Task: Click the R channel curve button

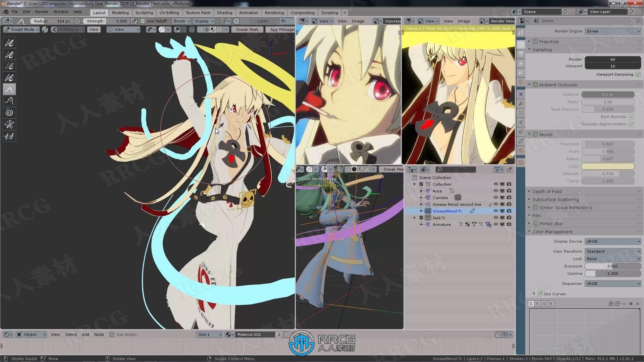Action: click(538, 304)
